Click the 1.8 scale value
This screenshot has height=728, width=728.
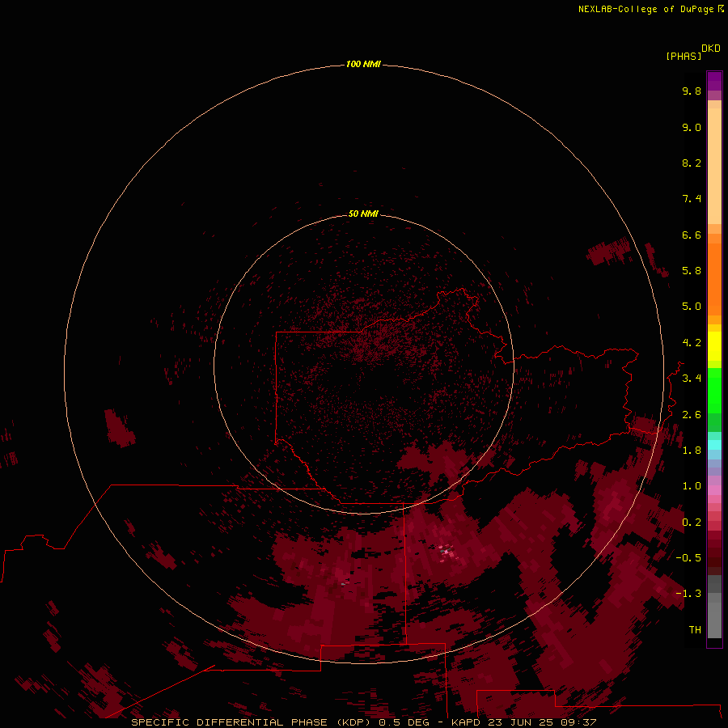[x=692, y=451]
